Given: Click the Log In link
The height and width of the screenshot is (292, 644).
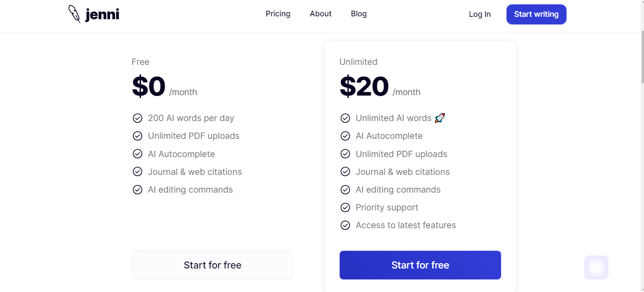Looking at the screenshot, I should (480, 14).
